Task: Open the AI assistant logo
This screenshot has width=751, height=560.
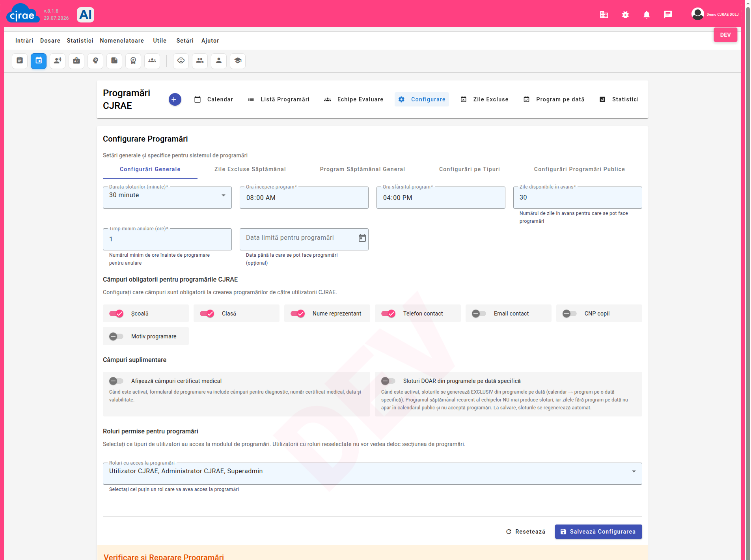Action: 86,15
